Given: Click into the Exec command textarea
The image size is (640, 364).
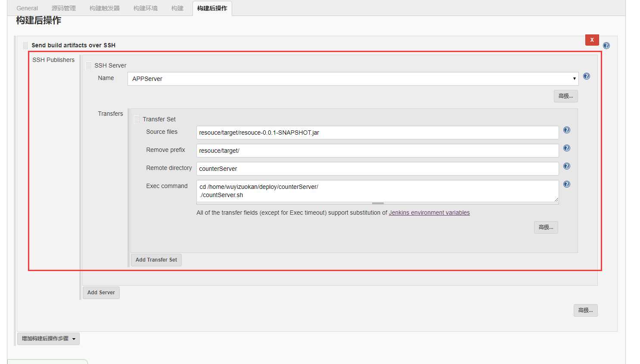Looking at the screenshot, I should pos(378,191).
